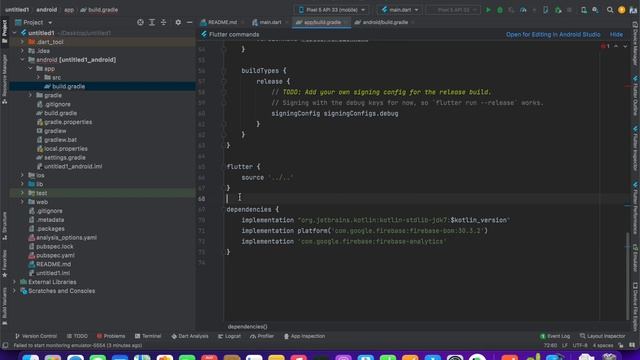
Task: Collapse all in Project panel toolbar
Action: click(x=163, y=22)
